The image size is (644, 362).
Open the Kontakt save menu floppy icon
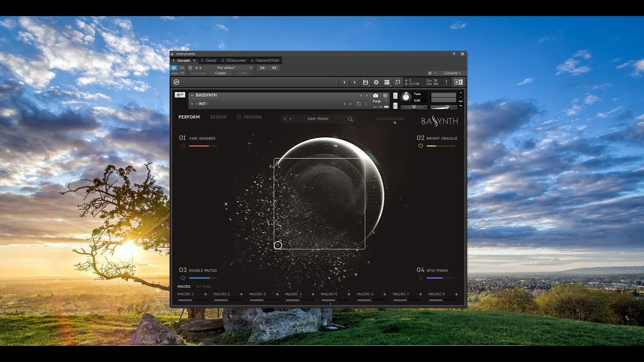point(365,82)
